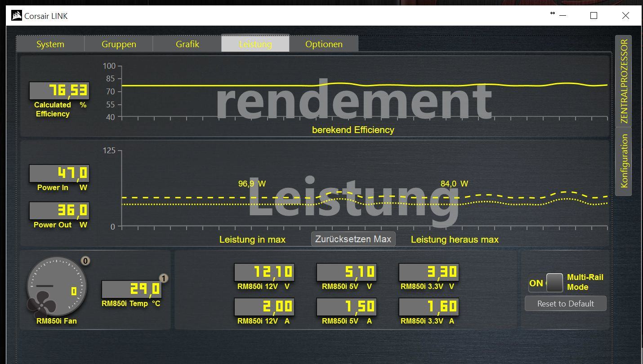Click the temperature badge numbered 1
643x364 pixels.
point(164,279)
